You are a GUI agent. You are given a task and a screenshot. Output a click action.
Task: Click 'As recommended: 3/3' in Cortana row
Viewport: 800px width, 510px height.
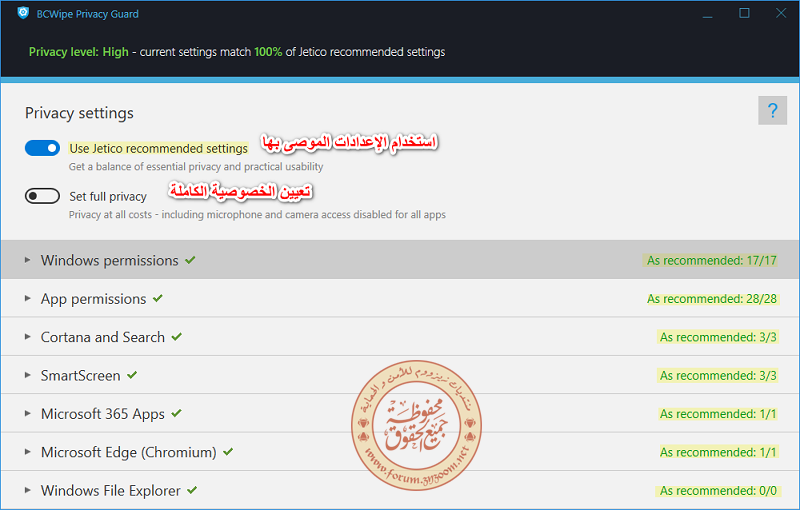[x=718, y=337]
